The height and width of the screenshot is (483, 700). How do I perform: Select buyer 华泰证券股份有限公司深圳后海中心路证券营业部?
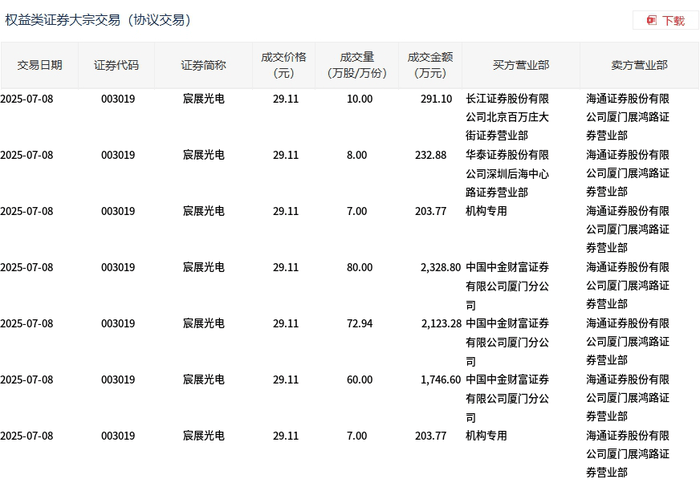pyautogui.click(x=507, y=173)
